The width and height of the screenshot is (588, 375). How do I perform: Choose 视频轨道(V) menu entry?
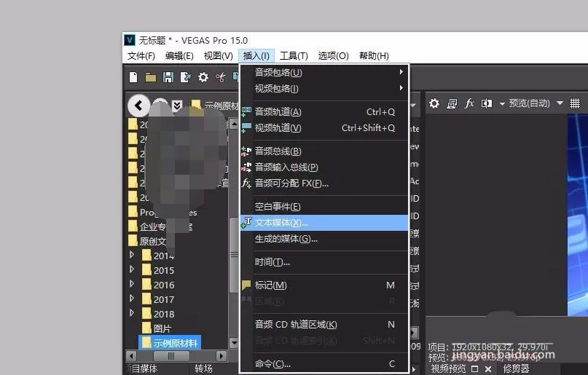coord(324,127)
